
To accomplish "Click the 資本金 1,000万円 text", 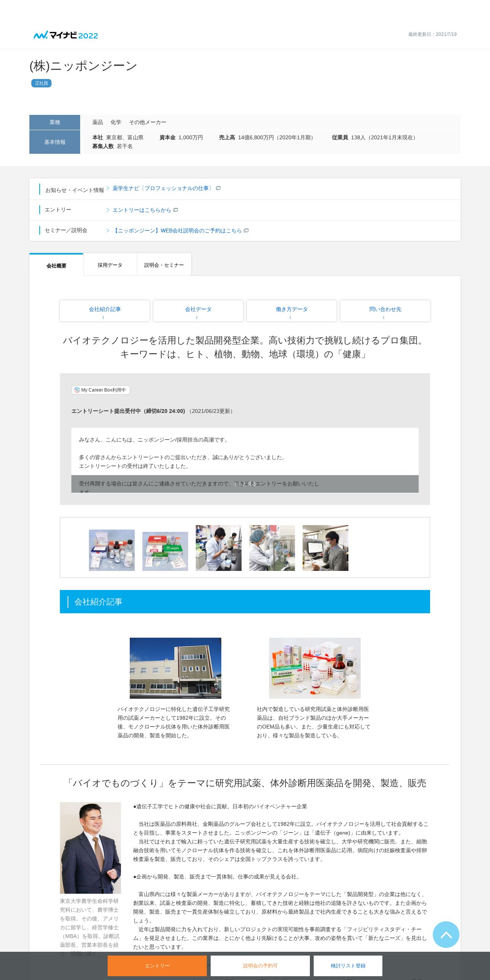I will click(x=181, y=137).
